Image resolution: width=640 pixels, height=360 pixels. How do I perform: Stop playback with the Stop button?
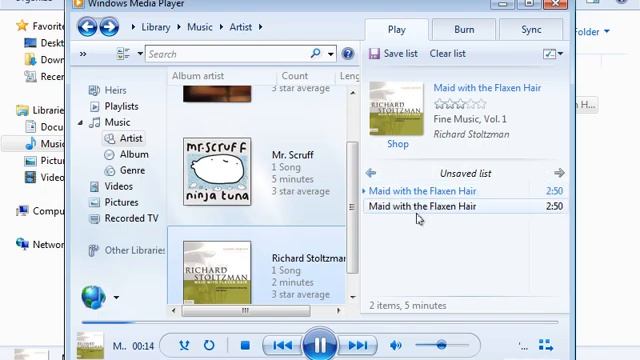coord(245,345)
